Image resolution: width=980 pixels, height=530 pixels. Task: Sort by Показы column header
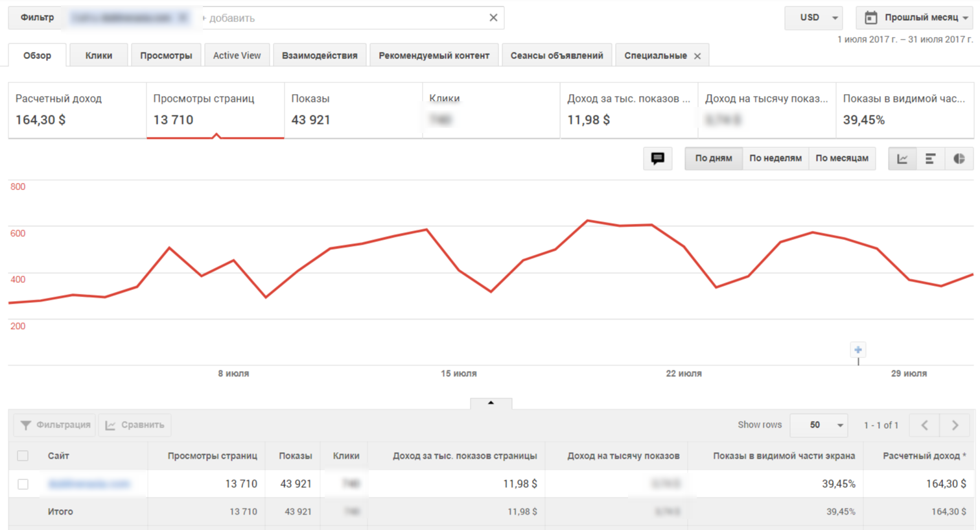point(296,456)
